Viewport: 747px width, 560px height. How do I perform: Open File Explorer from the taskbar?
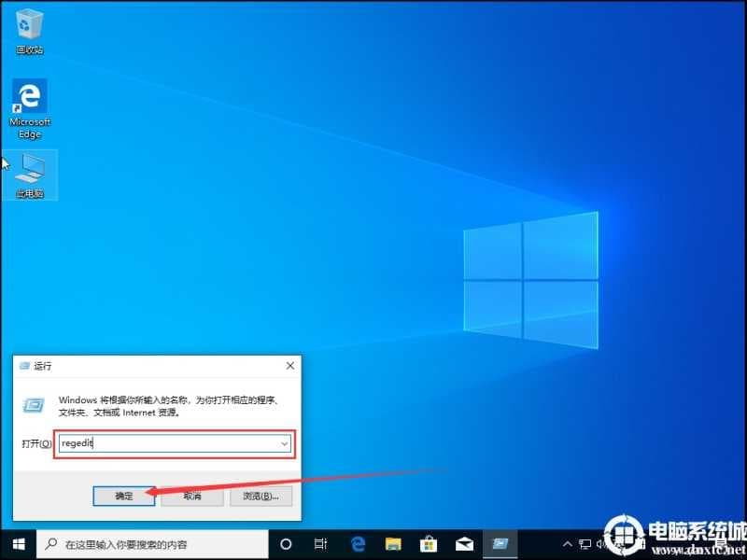(393, 544)
